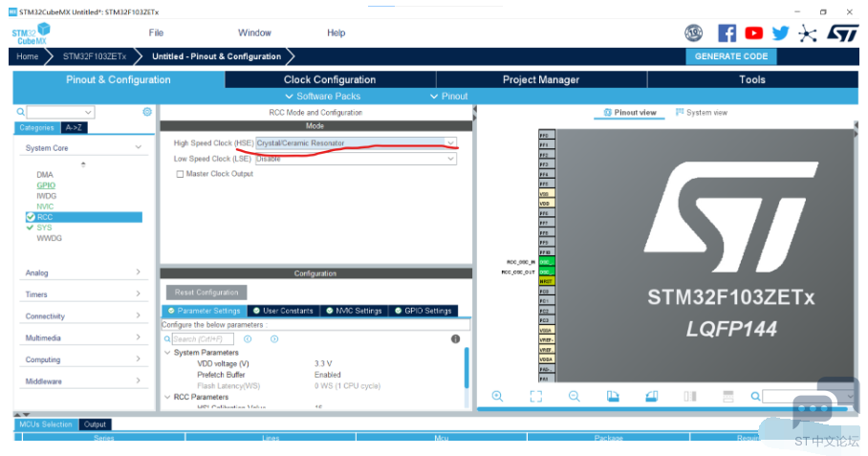Expand the Multimedia category
This screenshot has height=456, width=868.
tap(139, 337)
